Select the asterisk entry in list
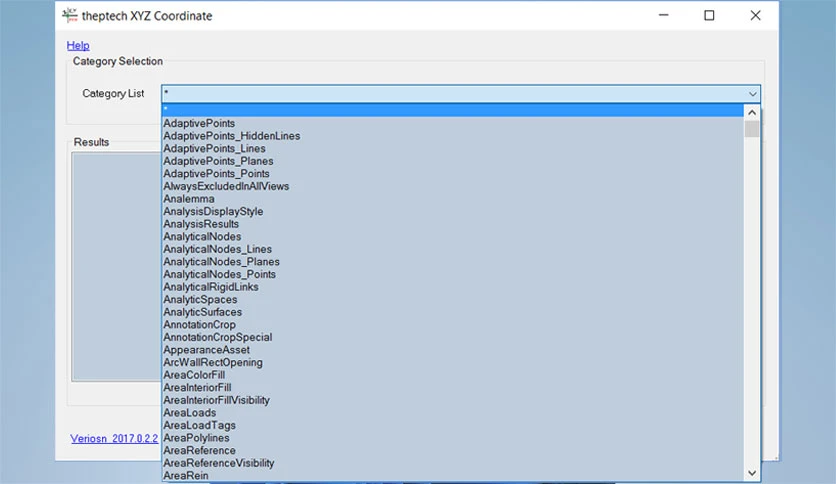The image size is (836, 484). (453, 110)
